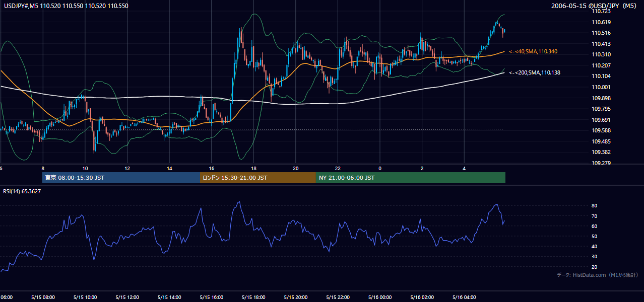
Task: Click RSI scale label 80
Action: point(595,206)
